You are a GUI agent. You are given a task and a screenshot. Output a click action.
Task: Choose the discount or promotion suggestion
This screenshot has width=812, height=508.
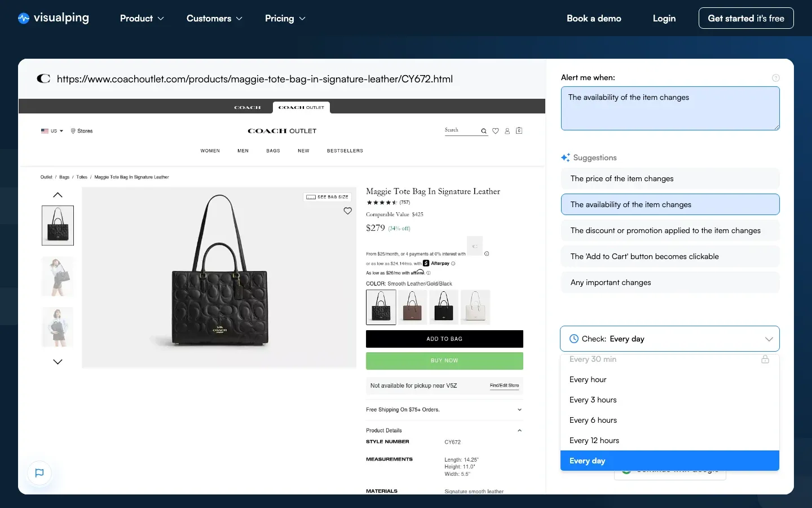670,230
